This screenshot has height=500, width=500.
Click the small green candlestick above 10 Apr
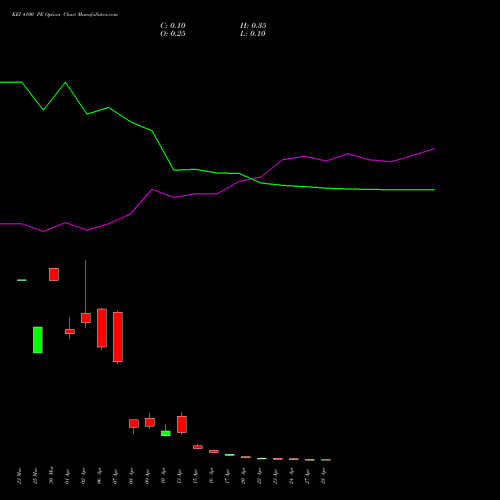pos(166,433)
